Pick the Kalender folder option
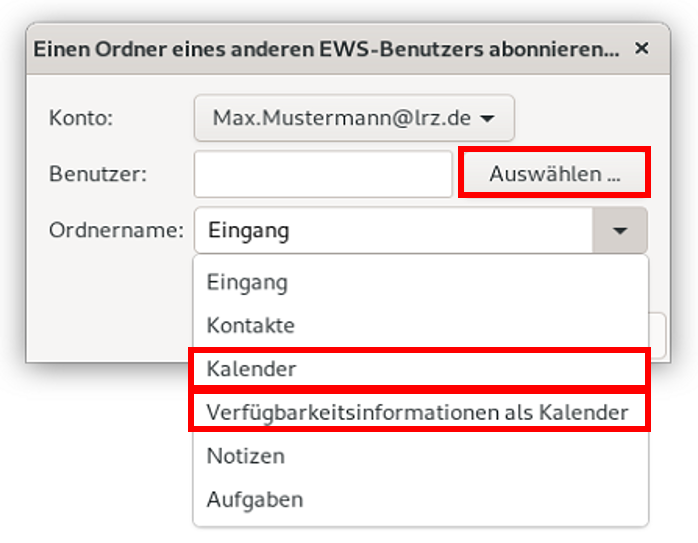The height and width of the screenshot is (543, 698). coord(252,369)
